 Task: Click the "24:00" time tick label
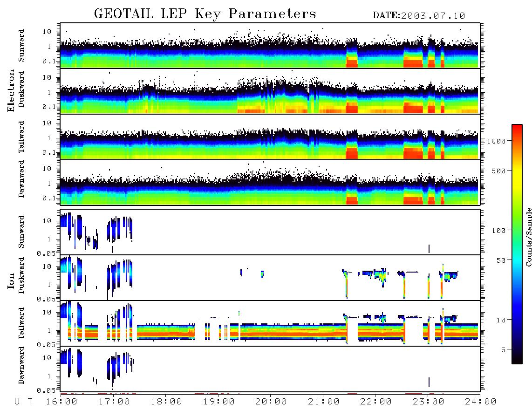coord(481,402)
